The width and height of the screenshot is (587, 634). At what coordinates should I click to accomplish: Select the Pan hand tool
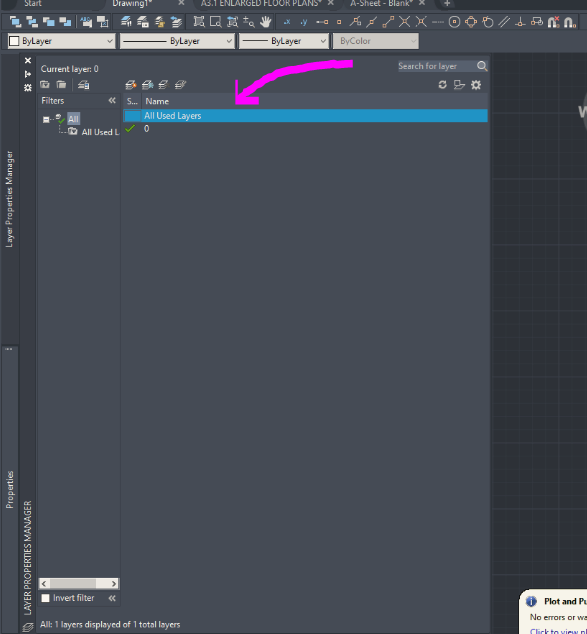266,22
